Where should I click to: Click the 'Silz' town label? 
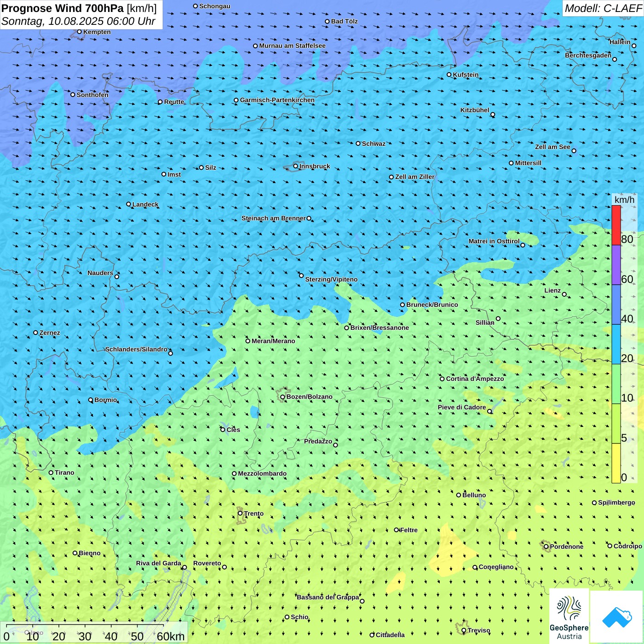click(x=211, y=167)
